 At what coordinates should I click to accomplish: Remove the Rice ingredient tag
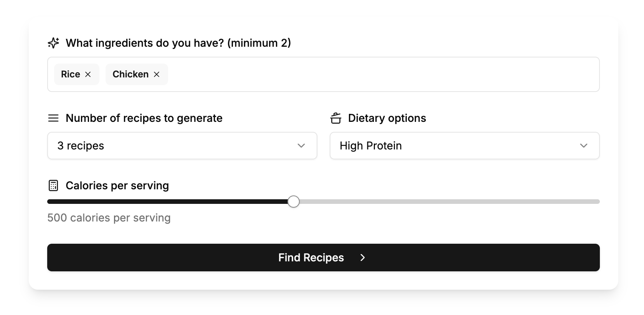[x=88, y=74]
